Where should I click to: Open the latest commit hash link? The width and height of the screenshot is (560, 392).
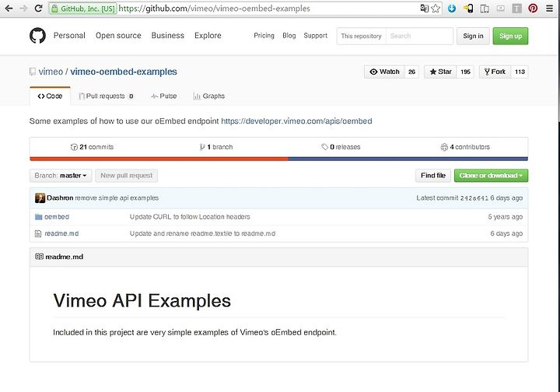[x=474, y=198]
